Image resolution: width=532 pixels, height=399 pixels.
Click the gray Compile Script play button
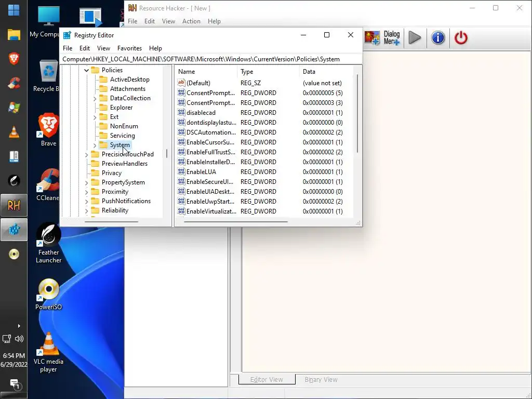pyautogui.click(x=414, y=37)
